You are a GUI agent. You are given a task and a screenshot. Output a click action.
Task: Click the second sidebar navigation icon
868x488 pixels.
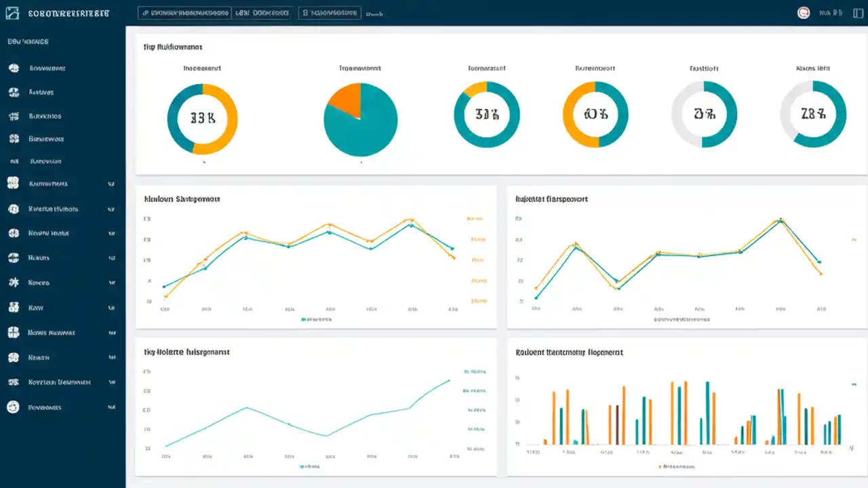(x=15, y=91)
